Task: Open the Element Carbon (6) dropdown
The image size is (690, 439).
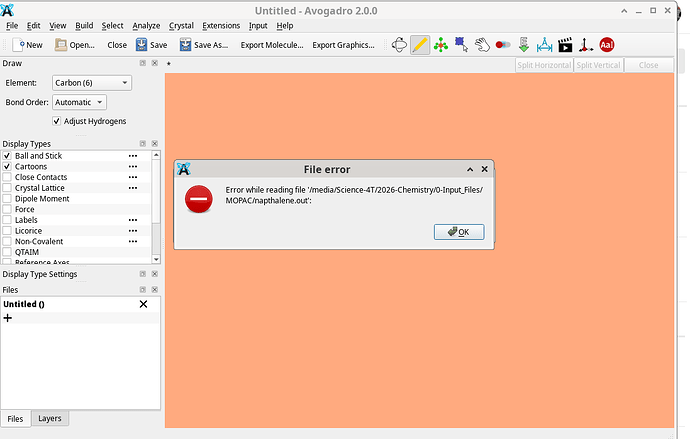Action: pos(92,83)
